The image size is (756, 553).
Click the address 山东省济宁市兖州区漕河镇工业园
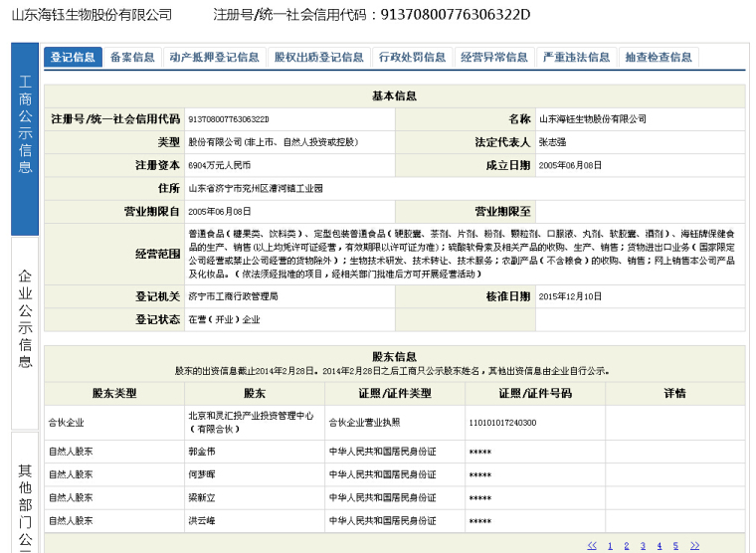(256, 189)
